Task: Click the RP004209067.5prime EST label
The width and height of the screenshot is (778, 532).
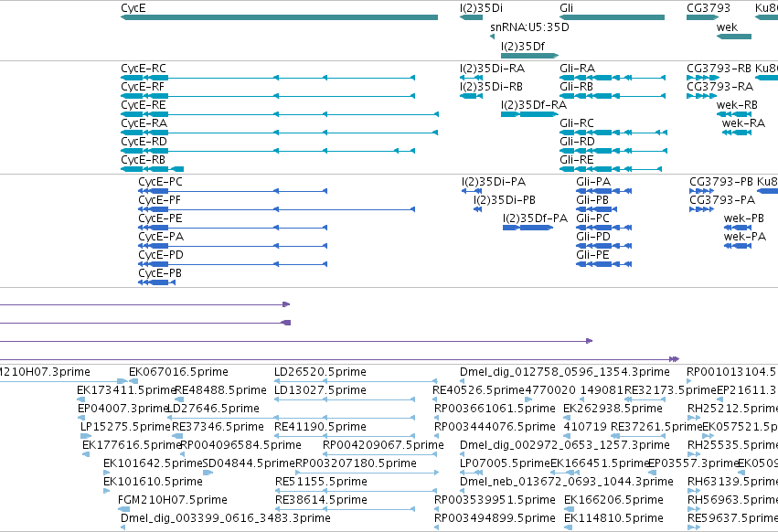Action: pyautogui.click(x=383, y=444)
